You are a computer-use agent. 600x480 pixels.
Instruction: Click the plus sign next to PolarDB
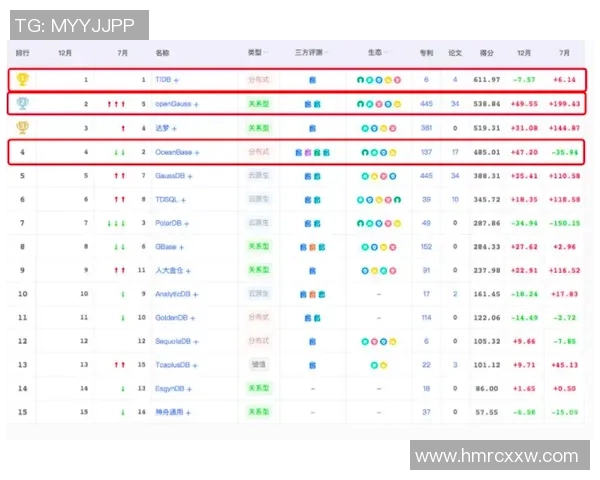pos(187,223)
